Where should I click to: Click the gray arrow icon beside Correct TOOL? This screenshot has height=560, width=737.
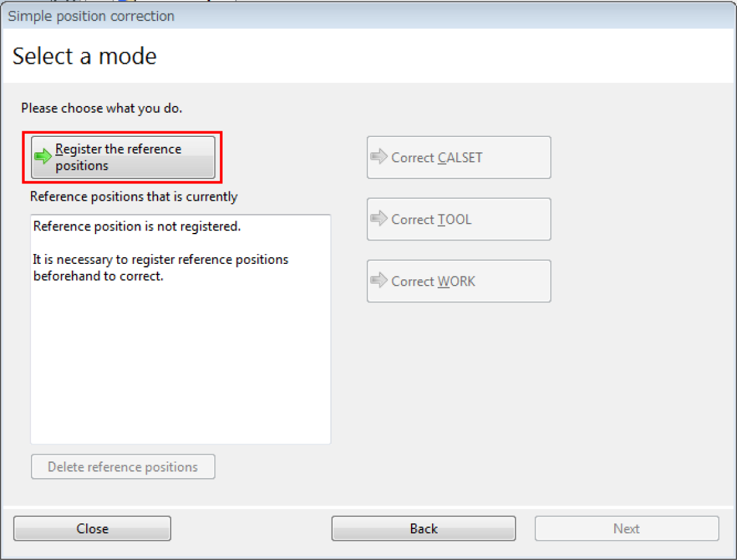coord(379,219)
